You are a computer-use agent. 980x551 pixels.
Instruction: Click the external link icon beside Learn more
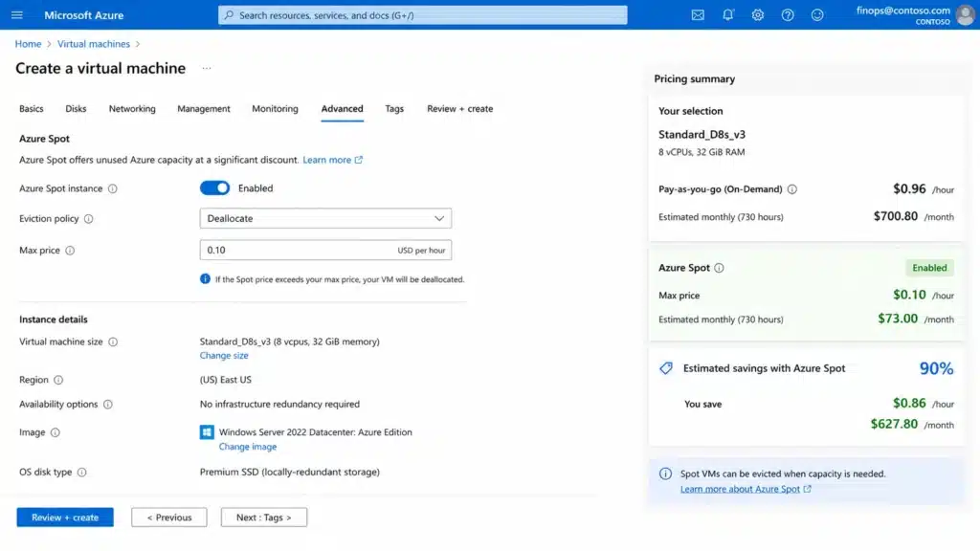pyautogui.click(x=359, y=160)
